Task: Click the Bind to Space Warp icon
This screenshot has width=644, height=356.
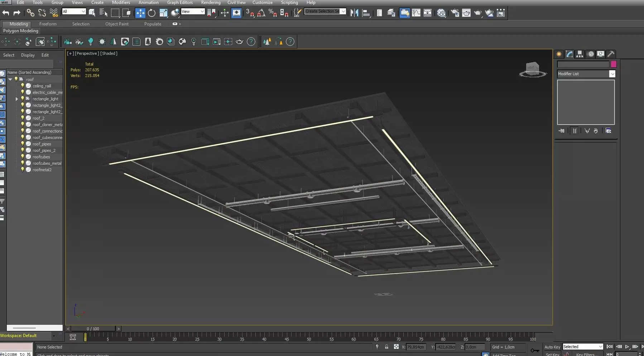Action: pyautogui.click(x=54, y=13)
